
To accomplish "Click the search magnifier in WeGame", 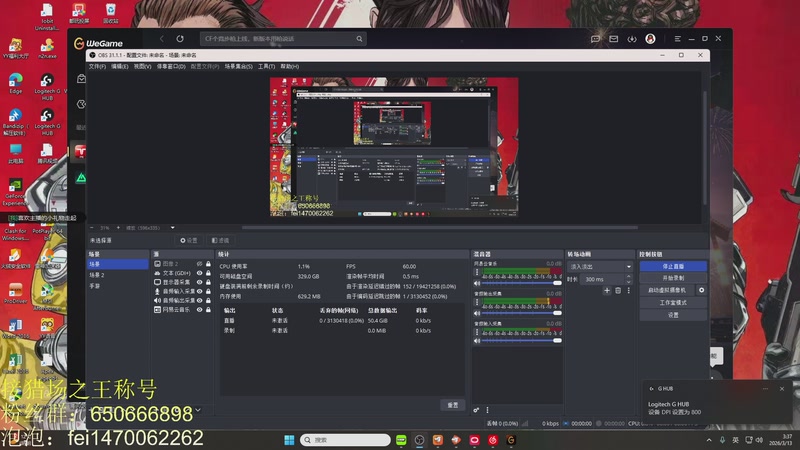I will pyautogui.click(x=359, y=39).
